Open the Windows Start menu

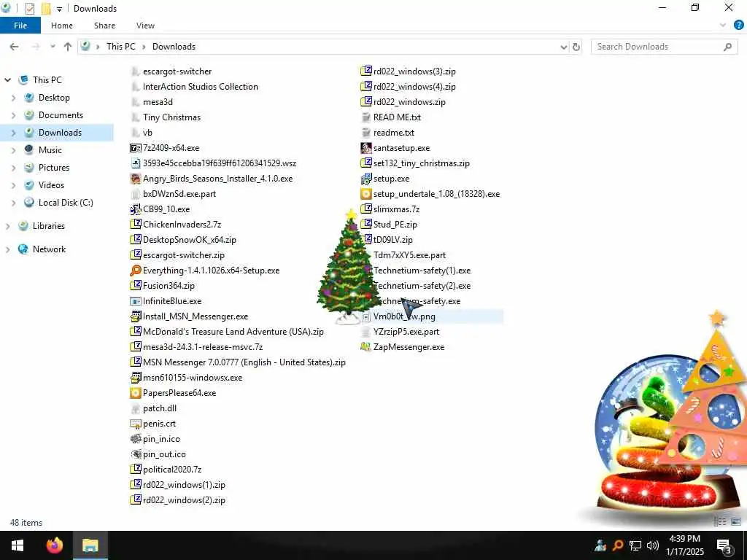click(x=18, y=545)
